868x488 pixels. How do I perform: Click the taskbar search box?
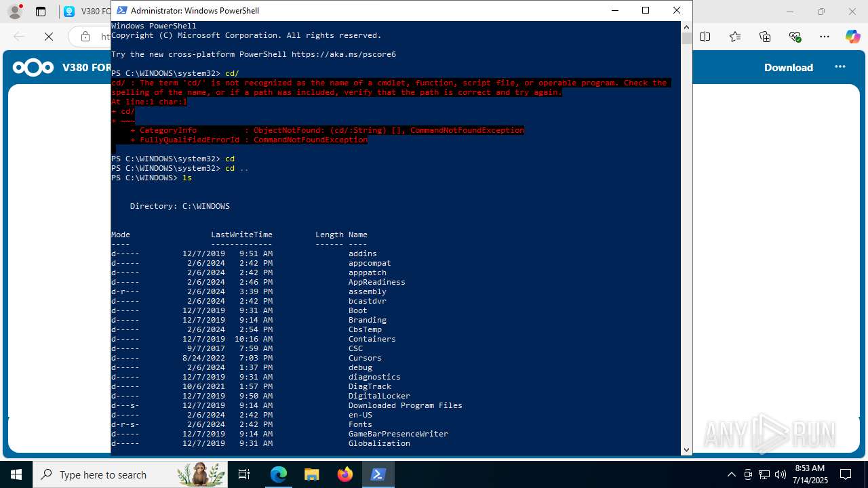[130, 474]
